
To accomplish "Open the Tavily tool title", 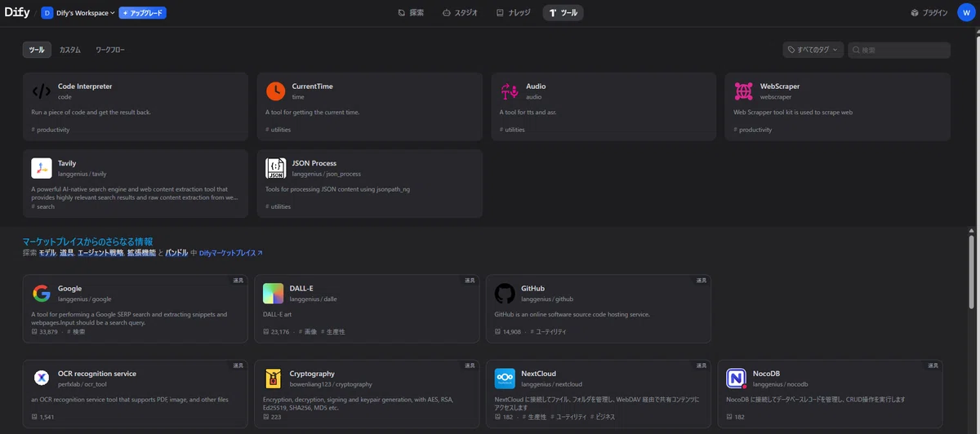I will pos(67,163).
